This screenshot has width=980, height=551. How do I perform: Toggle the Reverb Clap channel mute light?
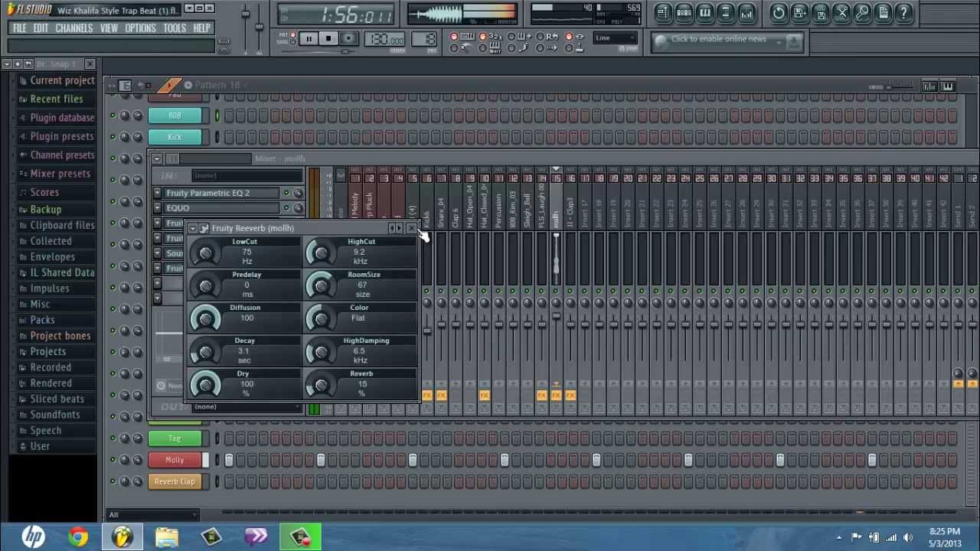tap(113, 481)
